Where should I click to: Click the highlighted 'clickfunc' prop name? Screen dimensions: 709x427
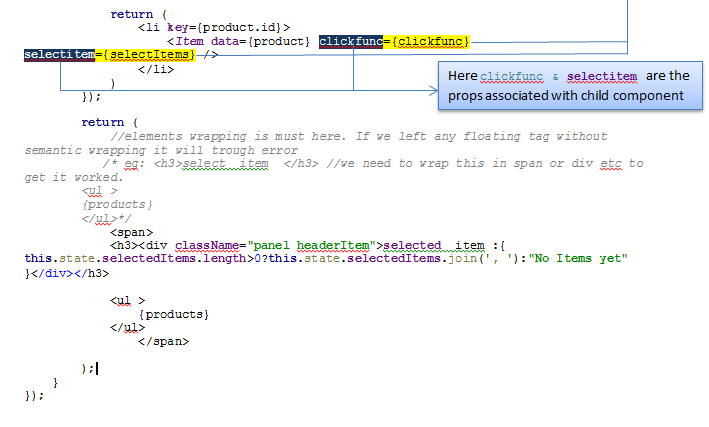point(351,42)
